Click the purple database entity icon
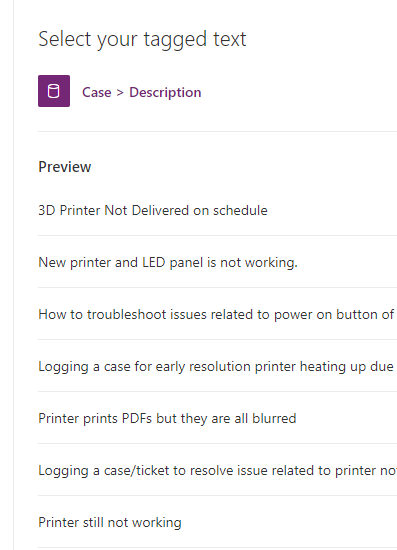 click(54, 91)
